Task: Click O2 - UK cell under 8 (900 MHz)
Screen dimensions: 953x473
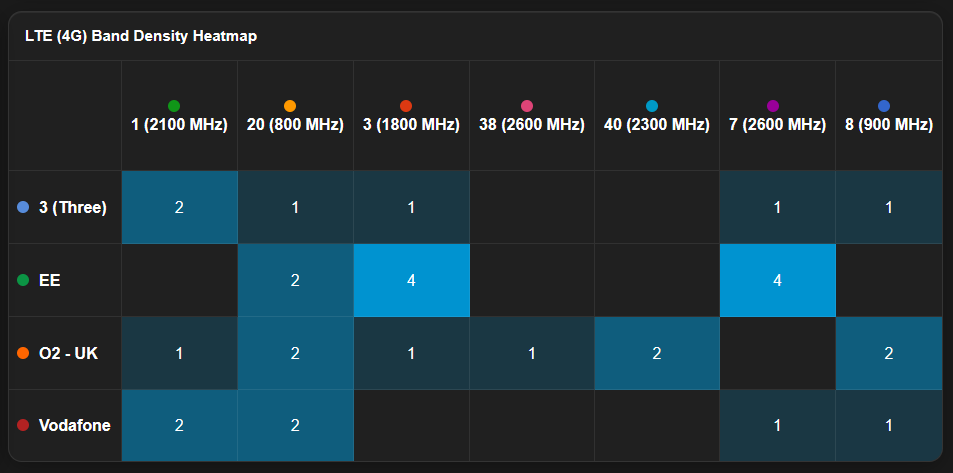Action: 889,353
